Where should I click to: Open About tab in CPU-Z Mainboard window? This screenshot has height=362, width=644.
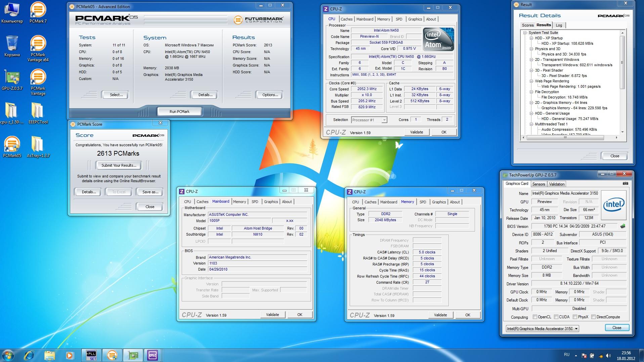pos(287,202)
